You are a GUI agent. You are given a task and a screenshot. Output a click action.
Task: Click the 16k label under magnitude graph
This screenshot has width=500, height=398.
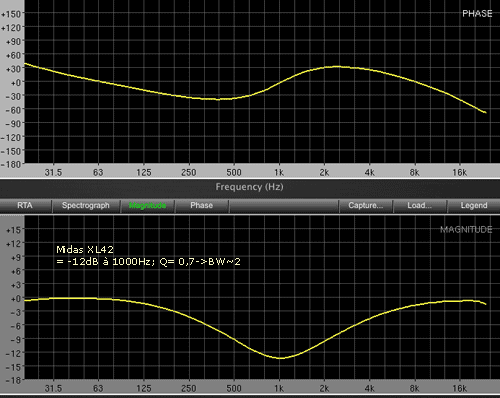[x=459, y=388]
